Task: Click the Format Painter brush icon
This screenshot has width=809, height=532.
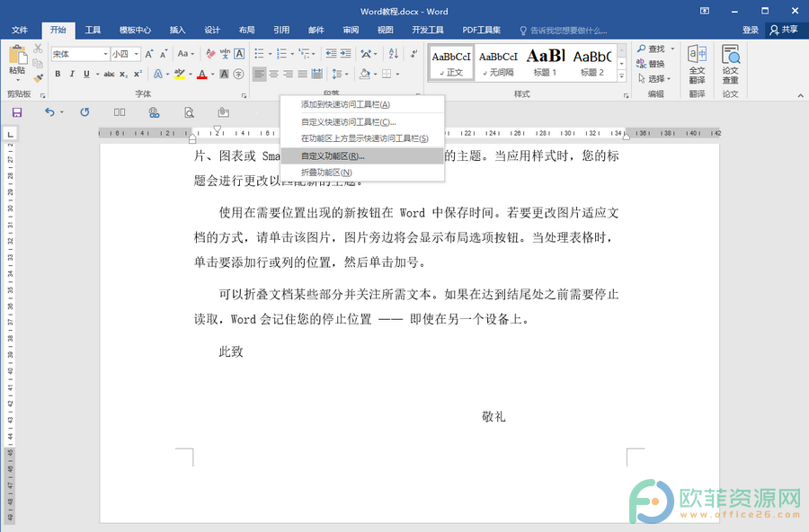Action: (x=38, y=78)
